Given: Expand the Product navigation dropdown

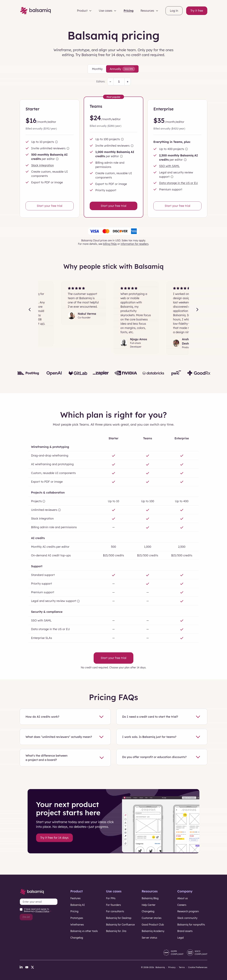Looking at the screenshot, I should pos(84,11).
